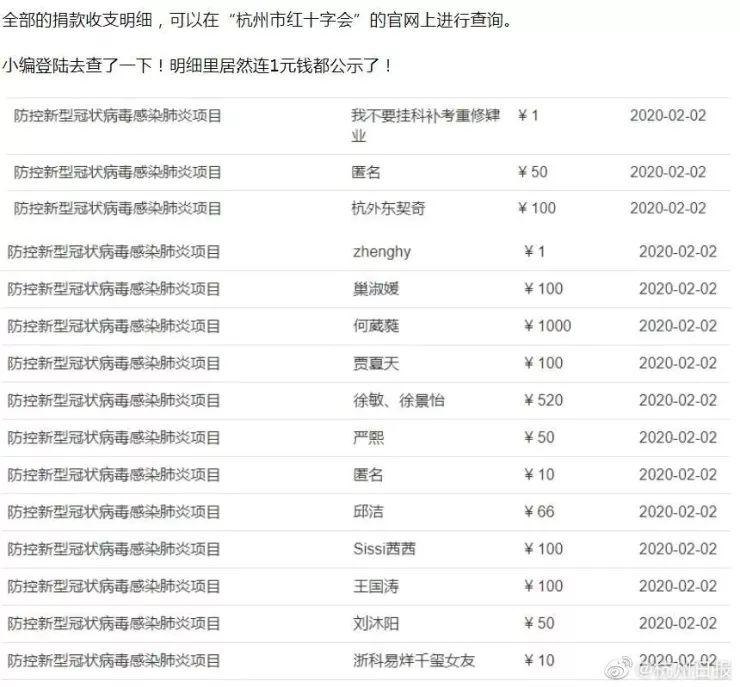740x687 pixels.
Task: Click the ¥ 1000 donation amount
Action: pyautogui.click(x=547, y=326)
